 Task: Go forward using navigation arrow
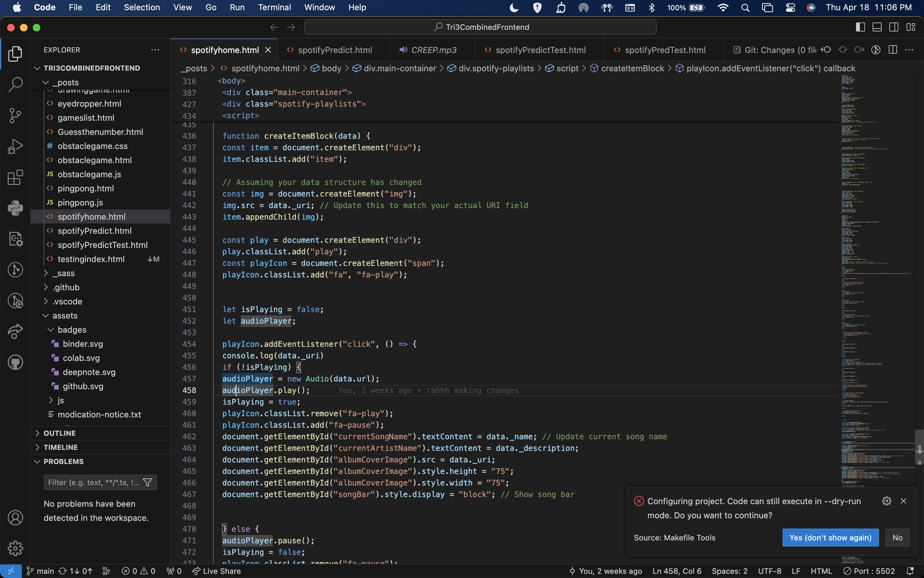[291, 27]
